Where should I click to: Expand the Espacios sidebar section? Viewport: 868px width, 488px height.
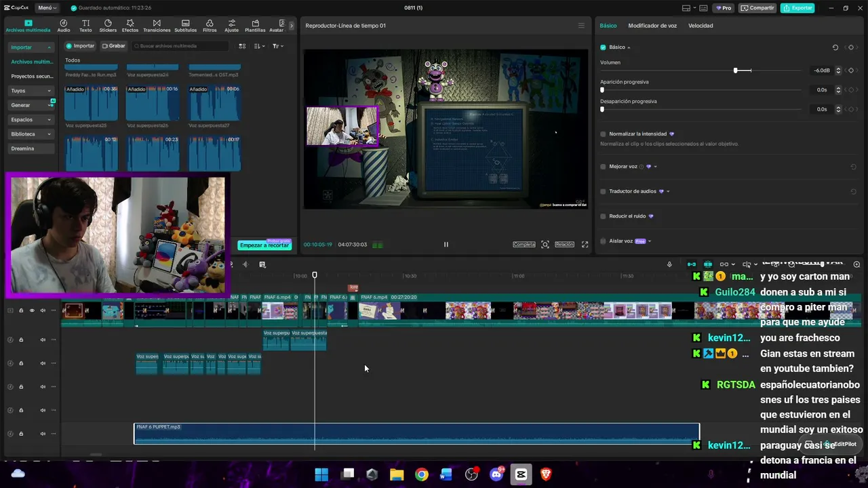click(x=49, y=120)
